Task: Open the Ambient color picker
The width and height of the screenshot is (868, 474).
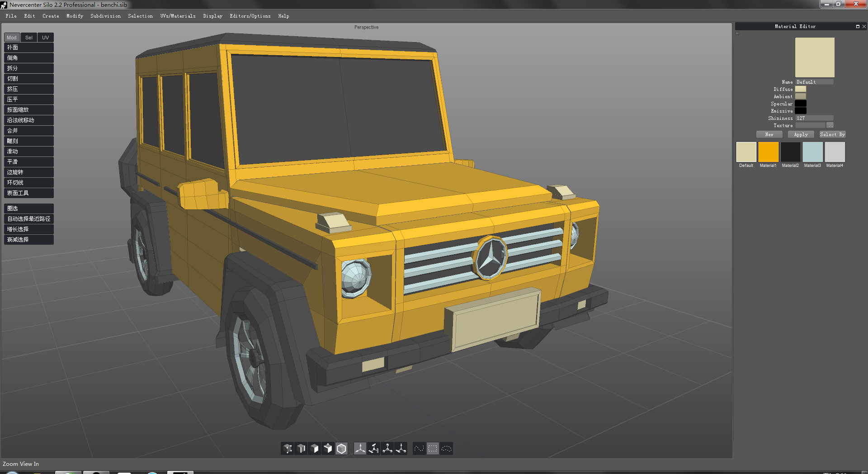Action: [801, 96]
